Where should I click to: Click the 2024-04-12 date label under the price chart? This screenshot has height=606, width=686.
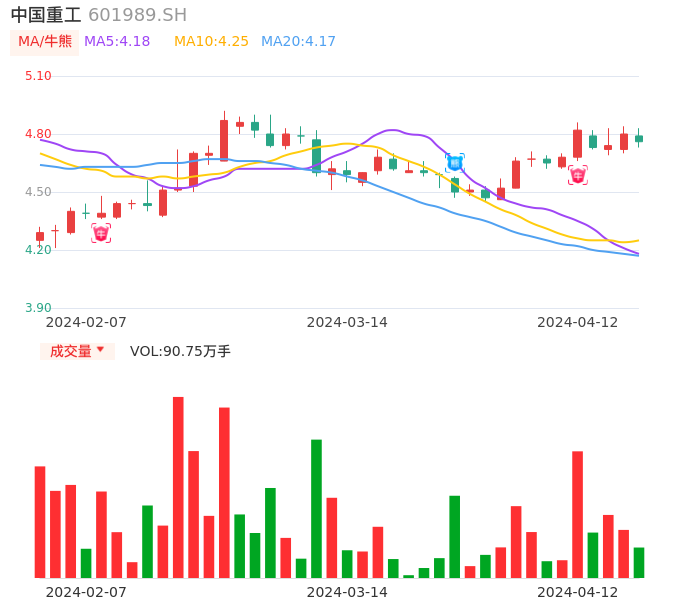(578, 322)
